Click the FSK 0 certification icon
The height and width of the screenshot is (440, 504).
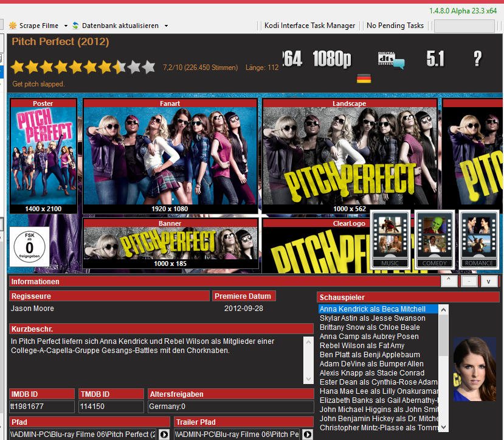[29, 246]
